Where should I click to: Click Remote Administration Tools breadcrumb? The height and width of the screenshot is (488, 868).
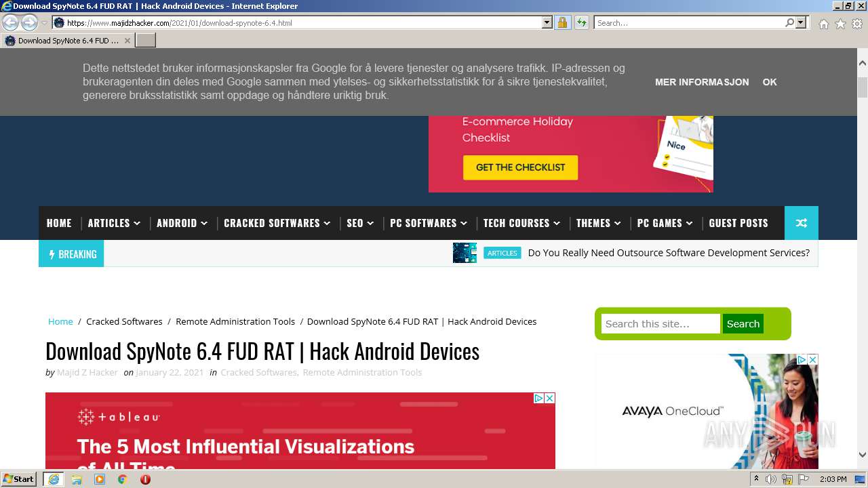coord(235,321)
